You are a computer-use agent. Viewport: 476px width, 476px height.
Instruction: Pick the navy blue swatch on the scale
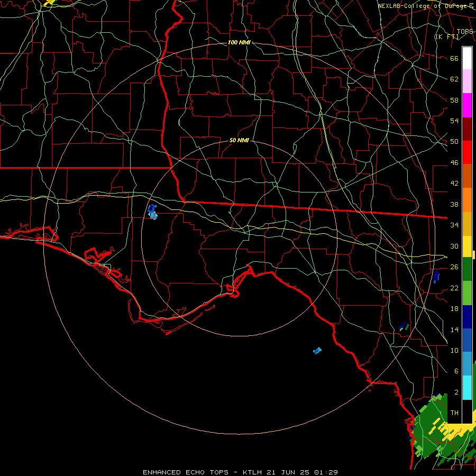coord(467,317)
